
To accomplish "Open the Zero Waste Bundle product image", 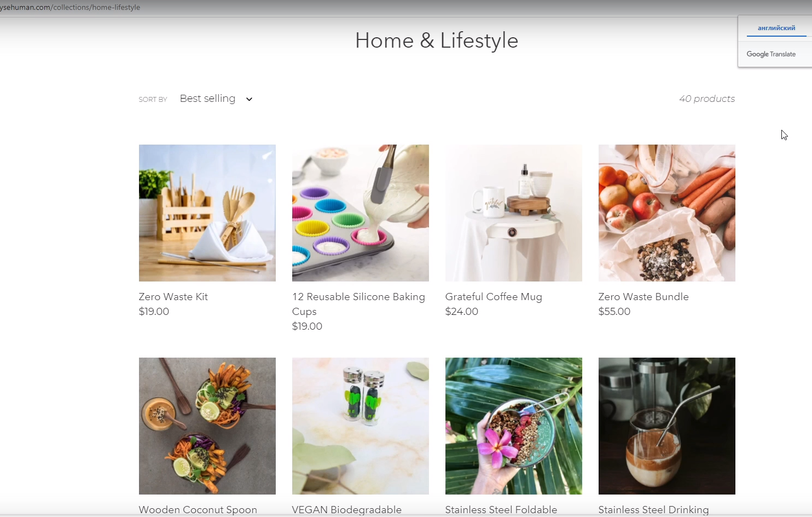I will point(667,213).
